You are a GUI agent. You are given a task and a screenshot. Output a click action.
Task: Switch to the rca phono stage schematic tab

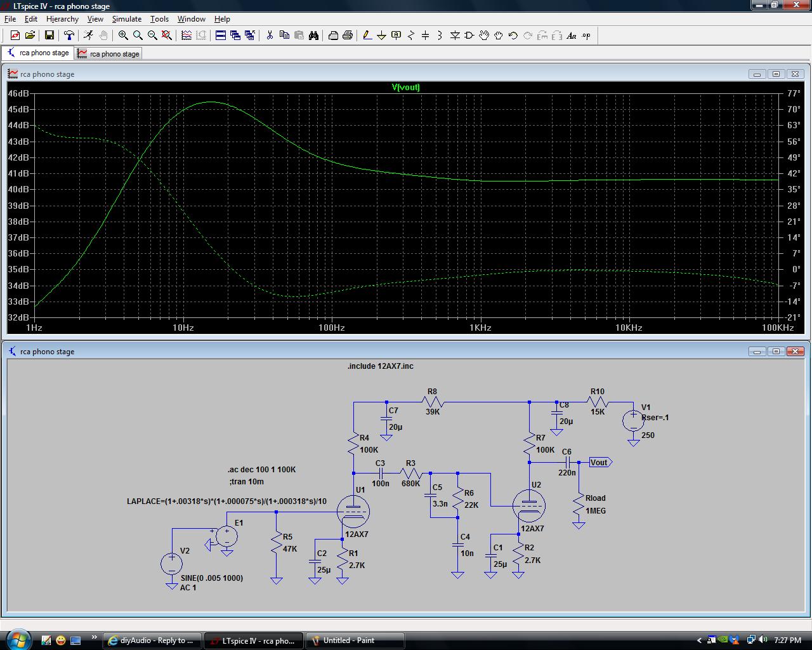click(37, 53)
